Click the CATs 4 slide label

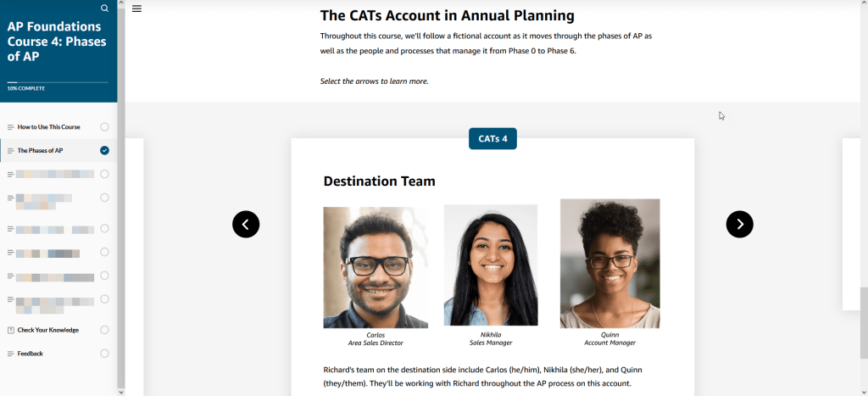pos(492,138)
